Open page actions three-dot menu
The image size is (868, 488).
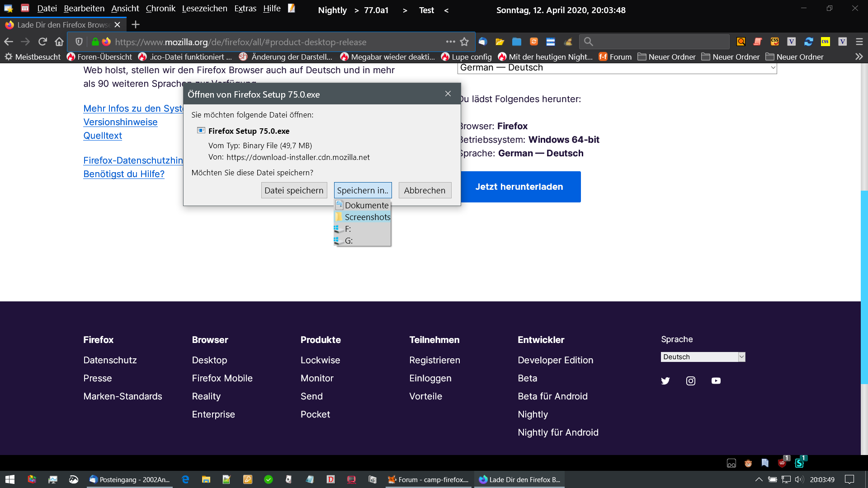click(x=450, y=42)
